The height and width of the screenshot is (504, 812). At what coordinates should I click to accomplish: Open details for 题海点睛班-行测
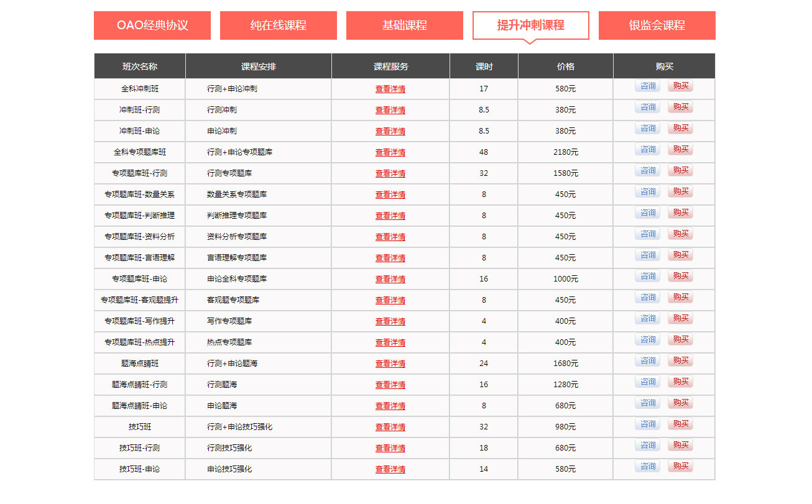pyautogui.click(x=390, y=385)
